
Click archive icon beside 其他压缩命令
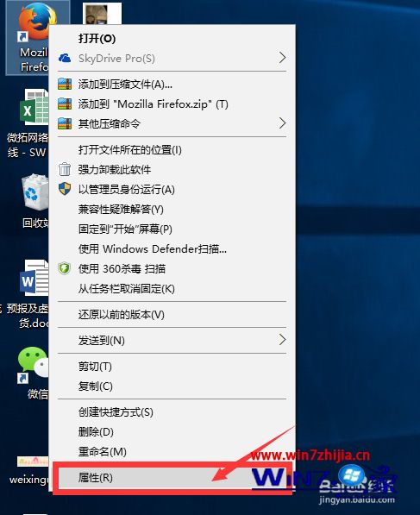click(x=65, y=123)
